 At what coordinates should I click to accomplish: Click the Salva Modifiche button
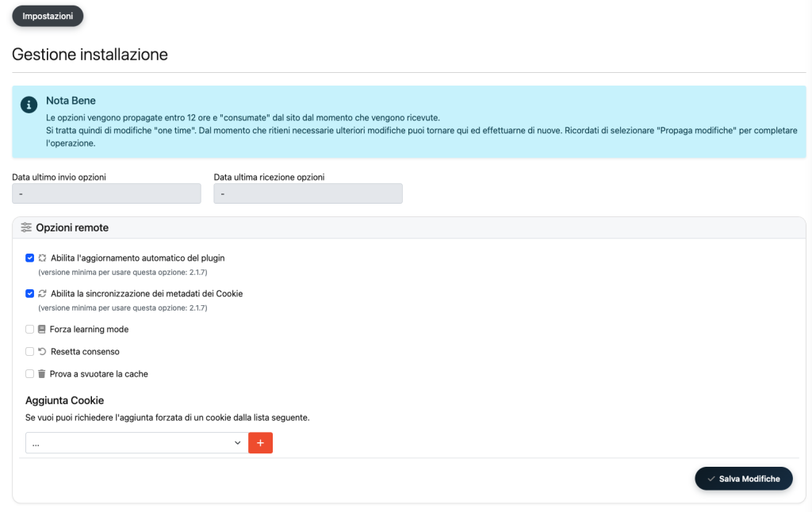click(743, 479)
